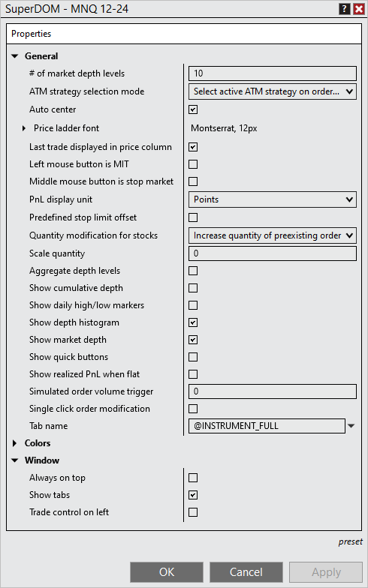Uncheck Show depth histogram
The image size is (368, 588).
click(193, 322)
